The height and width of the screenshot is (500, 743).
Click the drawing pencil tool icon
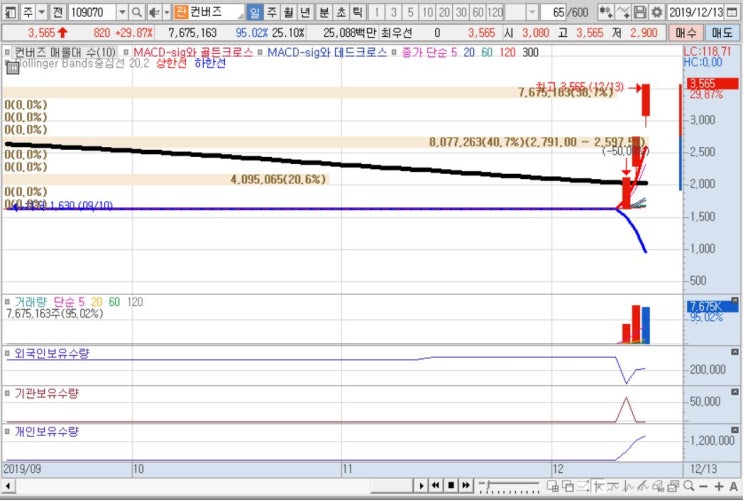pyautogui.click(x=644, y=486)
